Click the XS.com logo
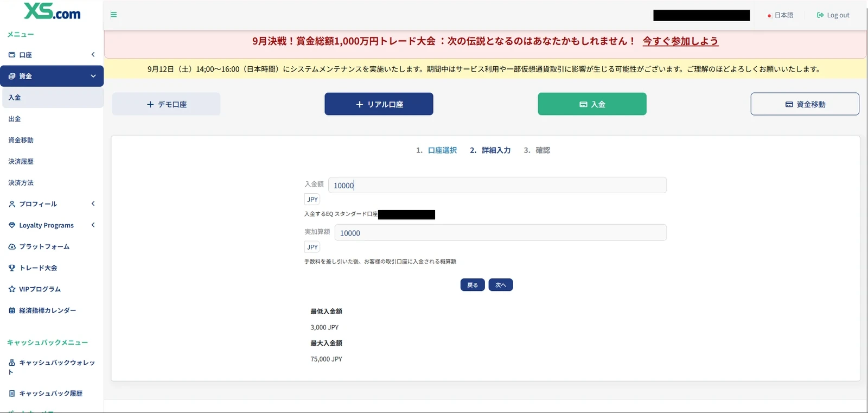 pyautogui.click(x=52, y=11)
